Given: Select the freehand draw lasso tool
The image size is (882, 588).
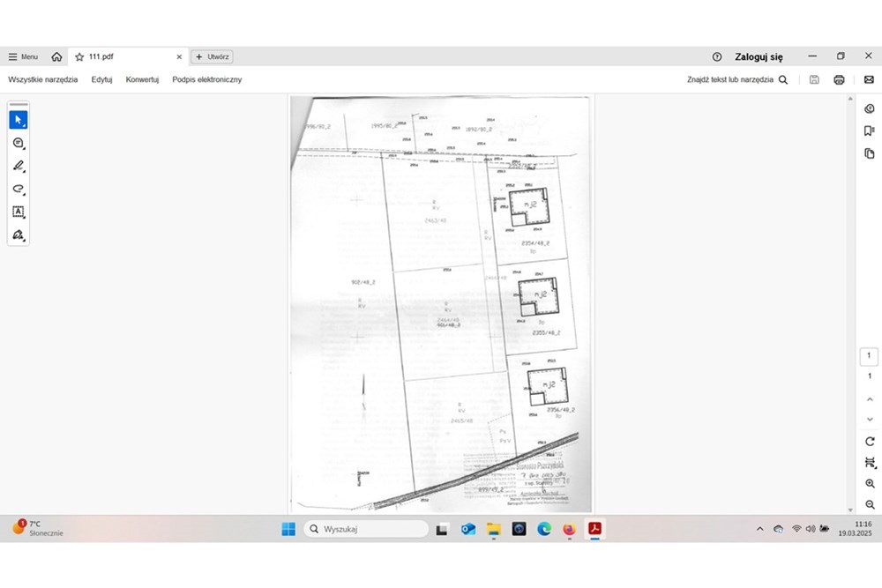Looking at the screenshot, I should click(x=18, y=189).
